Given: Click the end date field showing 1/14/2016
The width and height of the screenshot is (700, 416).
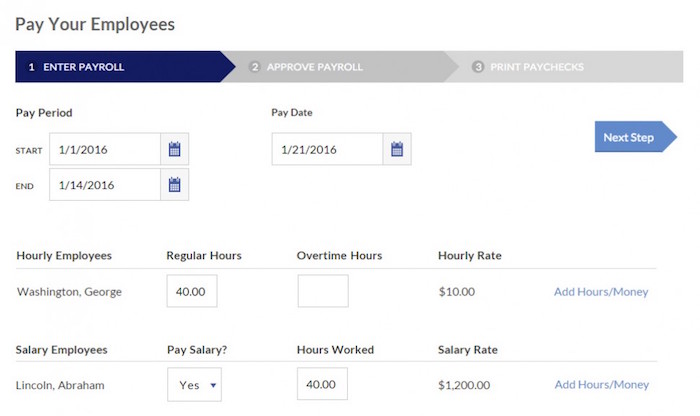Looking at the screenshot, I should [x=105, y=185].
